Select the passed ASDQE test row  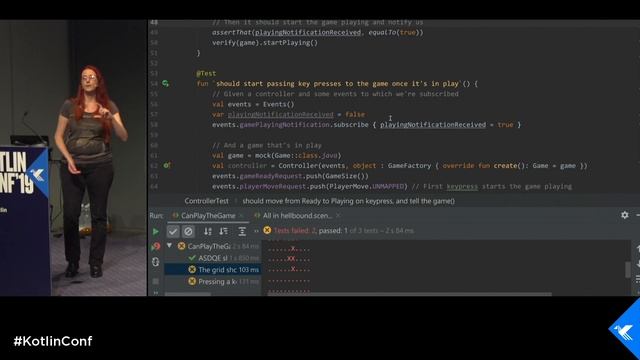click(213, 258)
